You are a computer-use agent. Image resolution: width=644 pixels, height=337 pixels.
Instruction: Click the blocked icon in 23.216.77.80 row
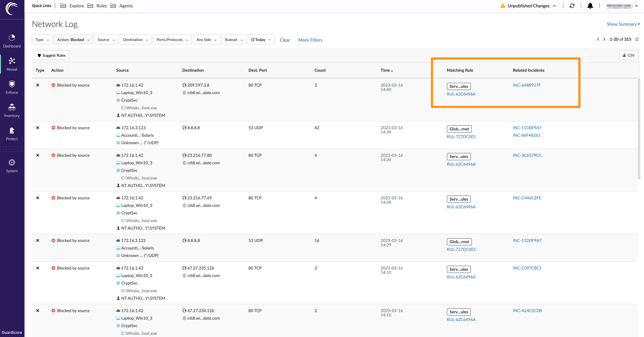(53, 155)
